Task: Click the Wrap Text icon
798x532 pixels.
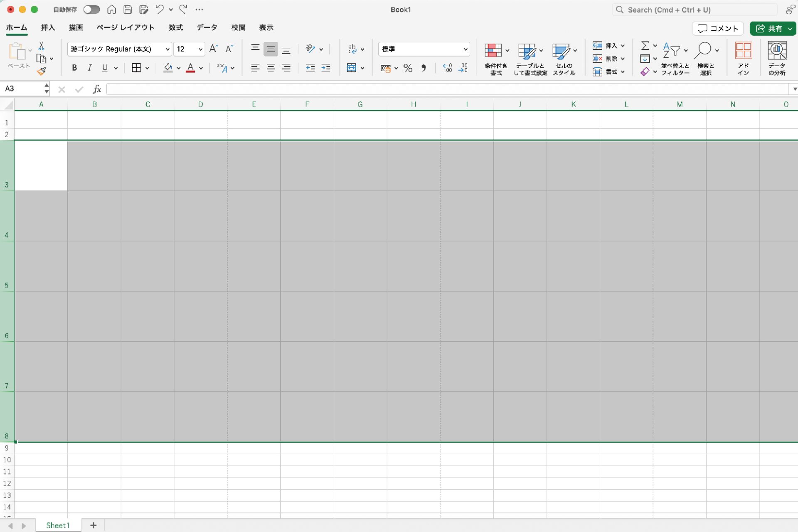Action: (352, 49)
